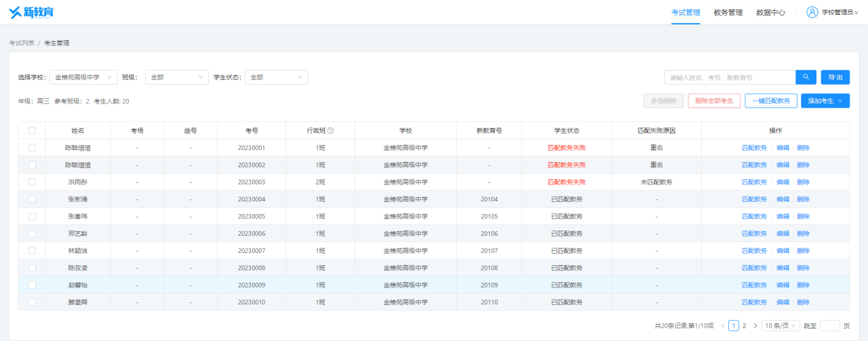Check the row with 考号 20230002

(32, 165)
